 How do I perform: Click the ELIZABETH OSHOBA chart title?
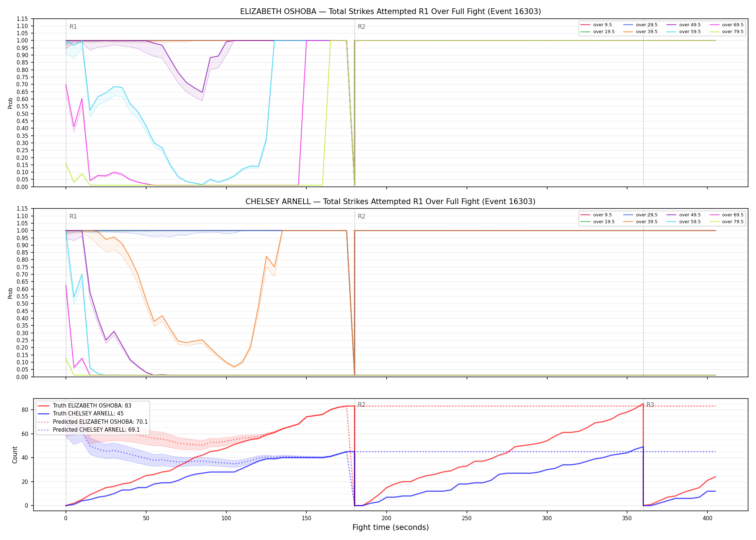click(390, 12)
